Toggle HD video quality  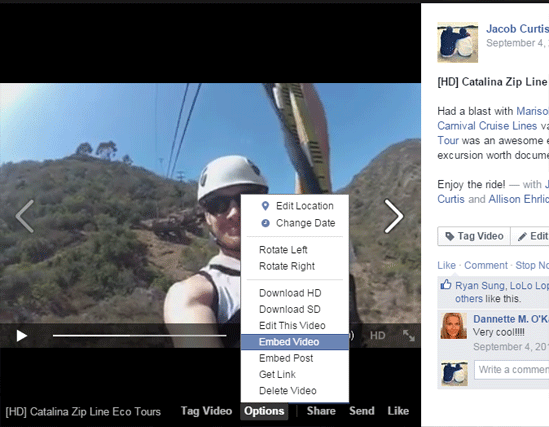[x=377, y=336]
